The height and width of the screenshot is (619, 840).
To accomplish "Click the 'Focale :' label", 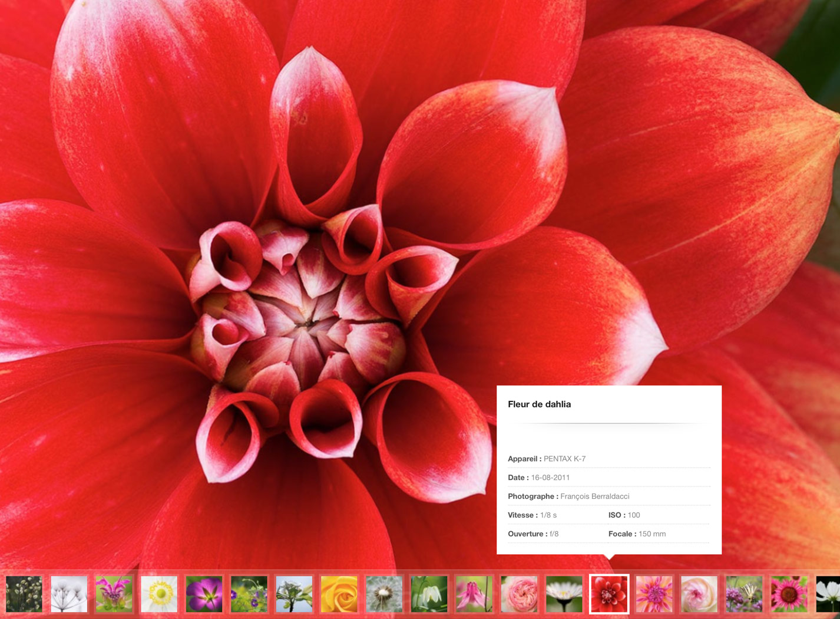I will click(622, 534).
